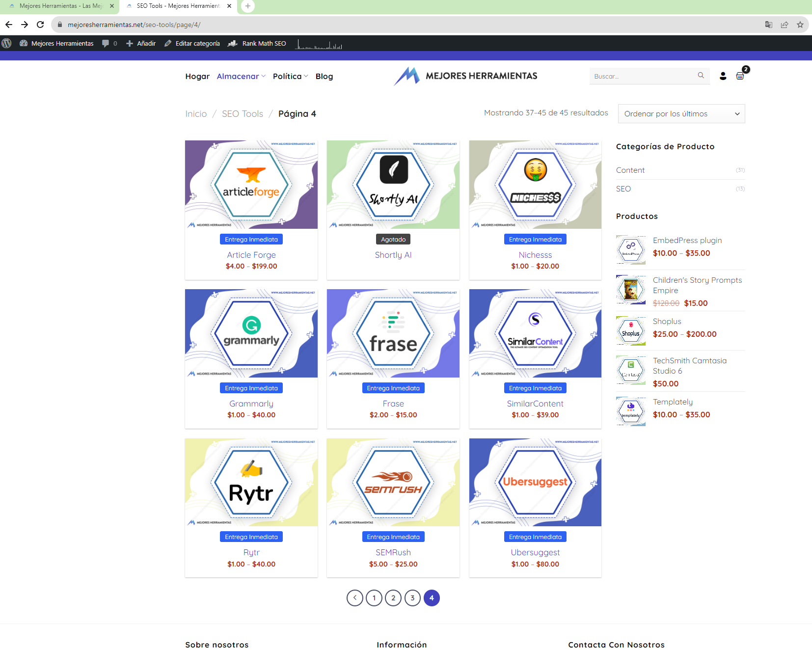812x650 pixels.
Task: Open the Mejores Herramientas dashboard link in admin bar
Action: click(x=56, y=43)
